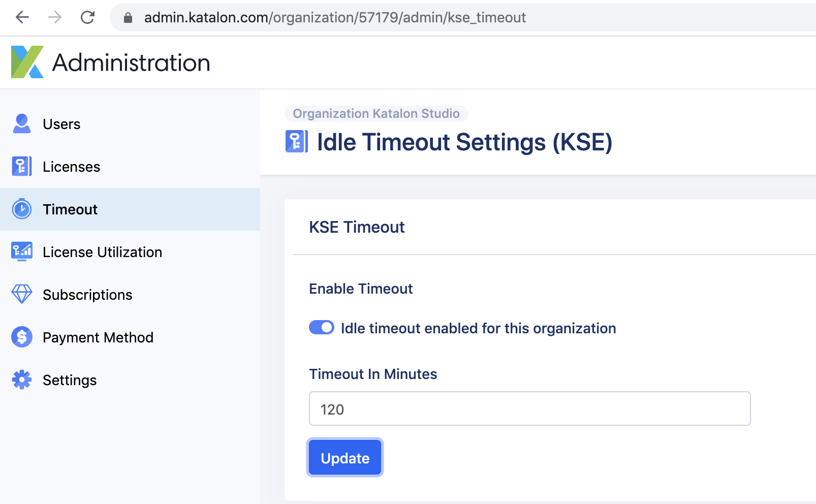Disable the idle timeout toggle switch
This screenshot has width=816, height=504.
(322, 327)
